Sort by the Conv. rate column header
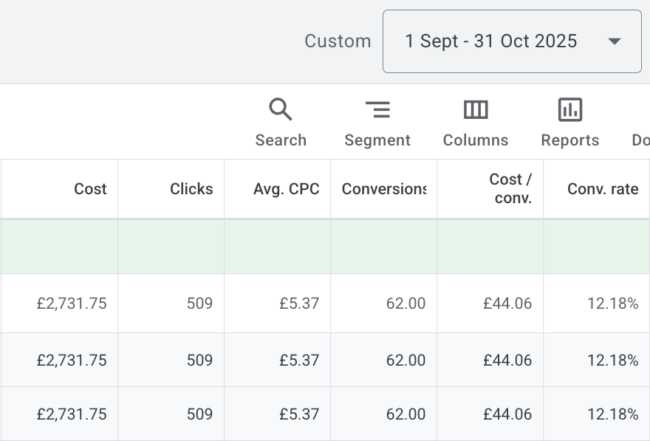The image size is (650, 441). point(602,189)
